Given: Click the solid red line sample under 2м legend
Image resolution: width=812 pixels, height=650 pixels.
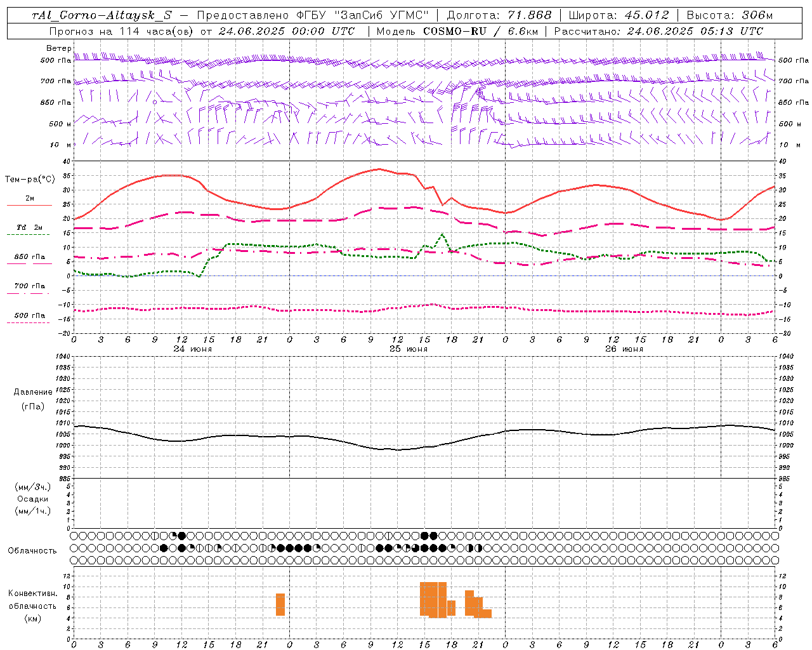Looking at the screenshot, I should click(x=29, y=206).
